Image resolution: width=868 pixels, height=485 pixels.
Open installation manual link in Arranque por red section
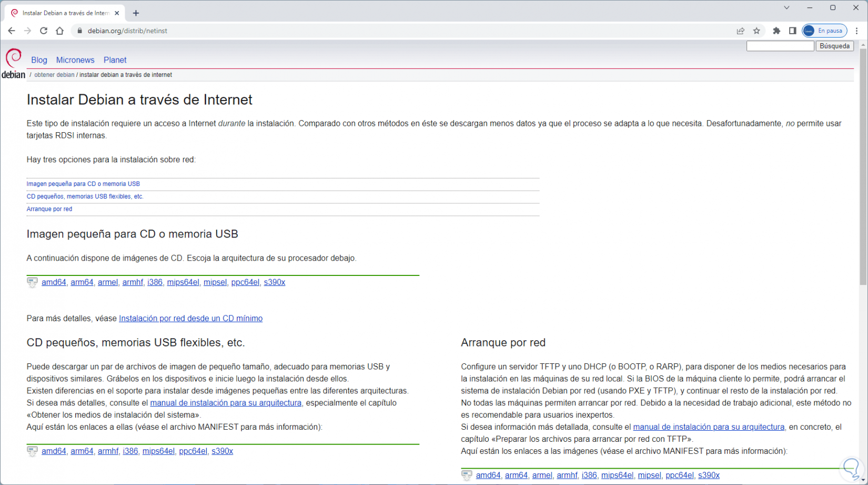pyautogui.click(x=709, y=427)
